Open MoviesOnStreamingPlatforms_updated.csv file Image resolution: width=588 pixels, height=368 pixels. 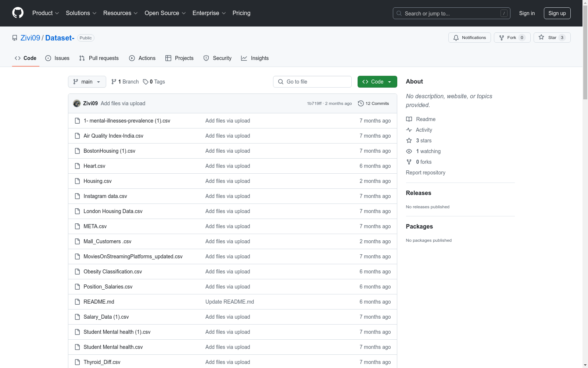click(x=133, y=256)
